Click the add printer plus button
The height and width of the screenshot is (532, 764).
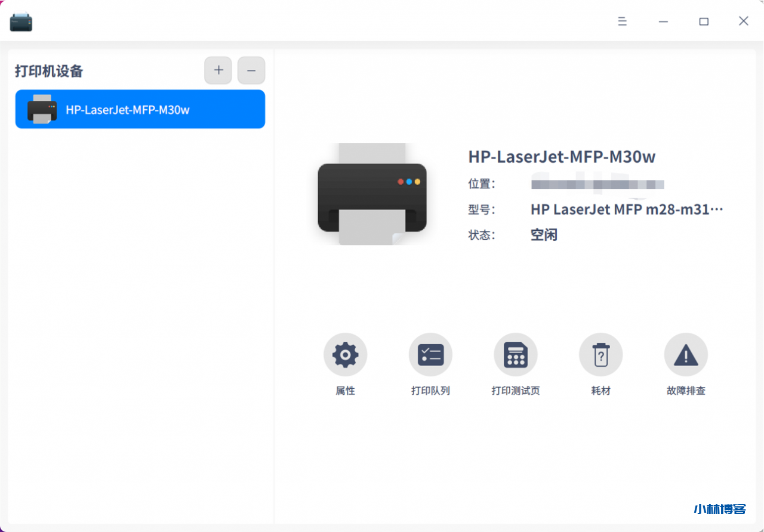pyautogui.click(x=218, y=70)
